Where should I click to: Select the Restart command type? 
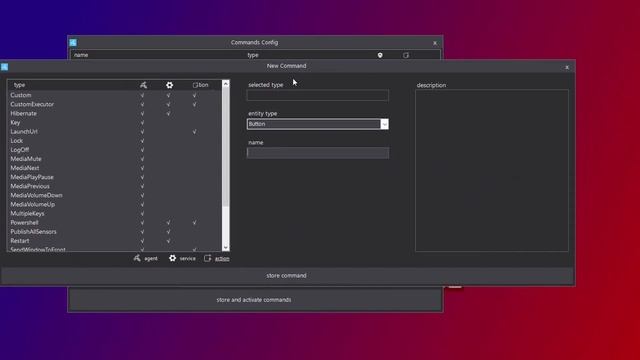click(x=115, y=241)
